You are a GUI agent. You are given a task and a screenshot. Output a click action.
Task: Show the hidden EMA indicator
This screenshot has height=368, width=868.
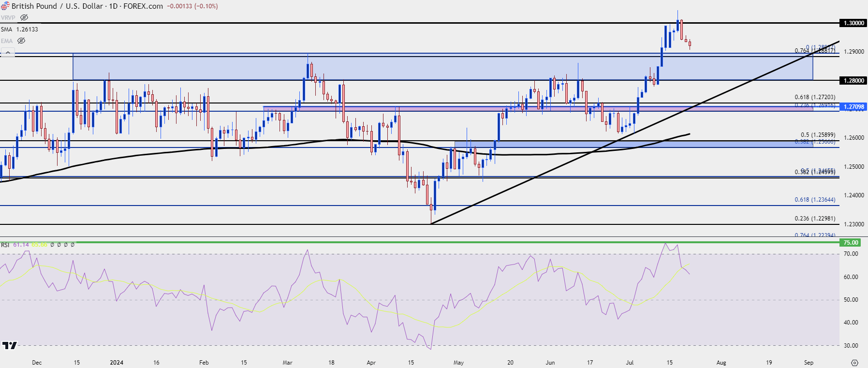[x=21, y=41]
